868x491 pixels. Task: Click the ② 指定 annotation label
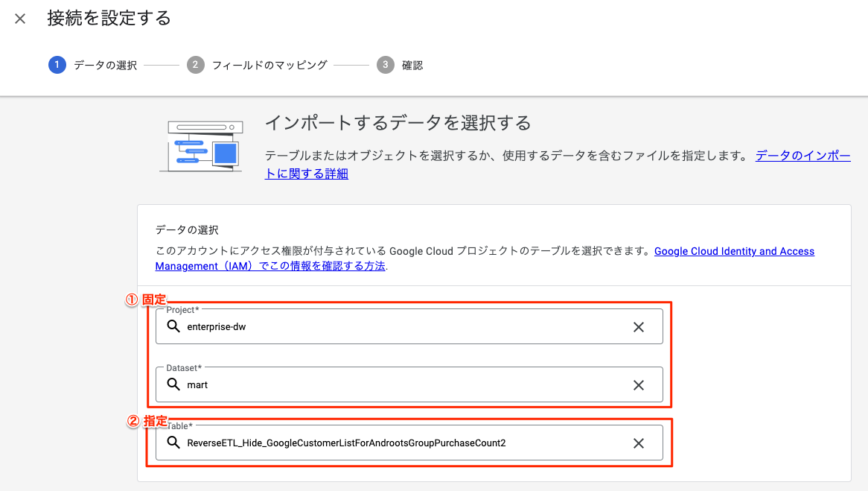pos(147,421)
